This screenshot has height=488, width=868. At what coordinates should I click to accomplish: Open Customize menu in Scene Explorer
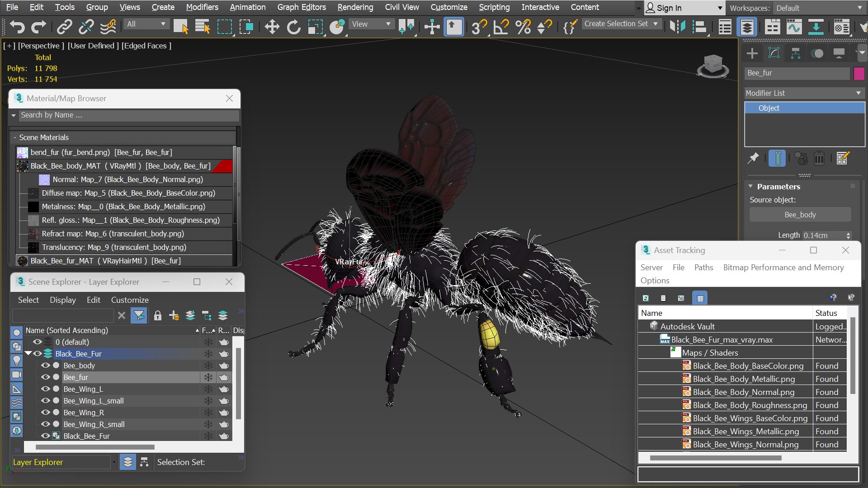pyautogui.click(x=130, y=300)
